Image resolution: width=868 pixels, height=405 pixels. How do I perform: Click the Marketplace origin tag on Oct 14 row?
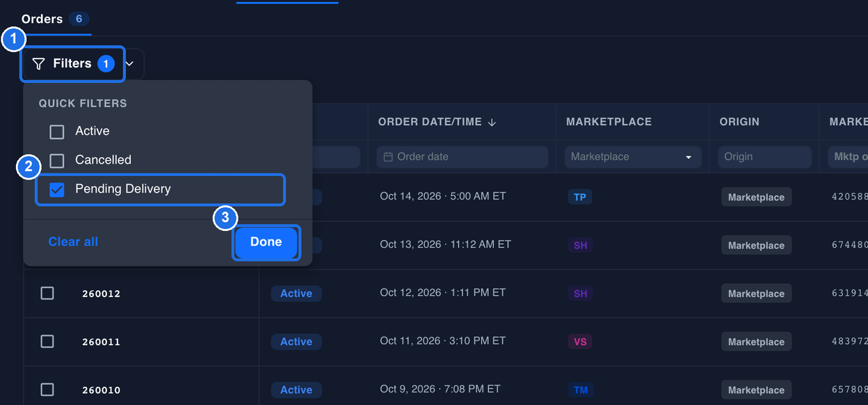(756, 197)
